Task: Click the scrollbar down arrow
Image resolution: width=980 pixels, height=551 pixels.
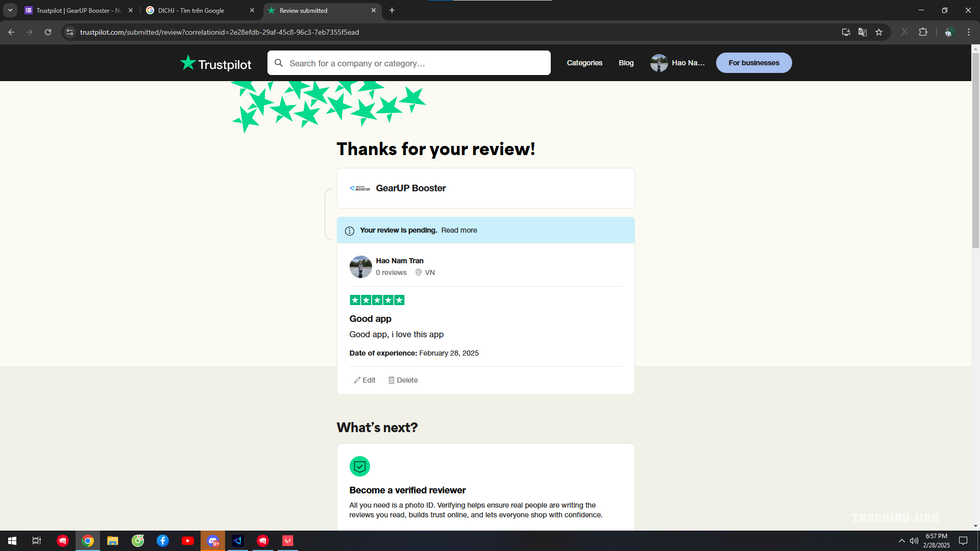Action: (975, 526)
